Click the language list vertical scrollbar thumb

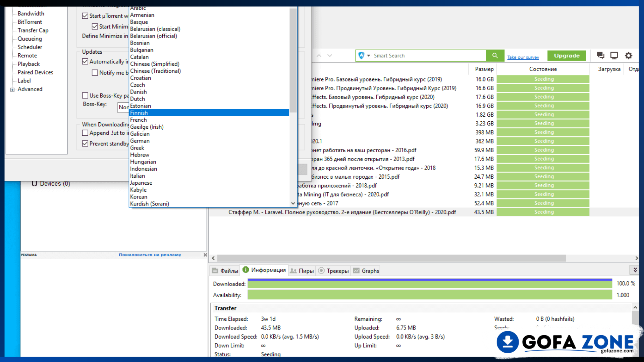tap(293, 60)
